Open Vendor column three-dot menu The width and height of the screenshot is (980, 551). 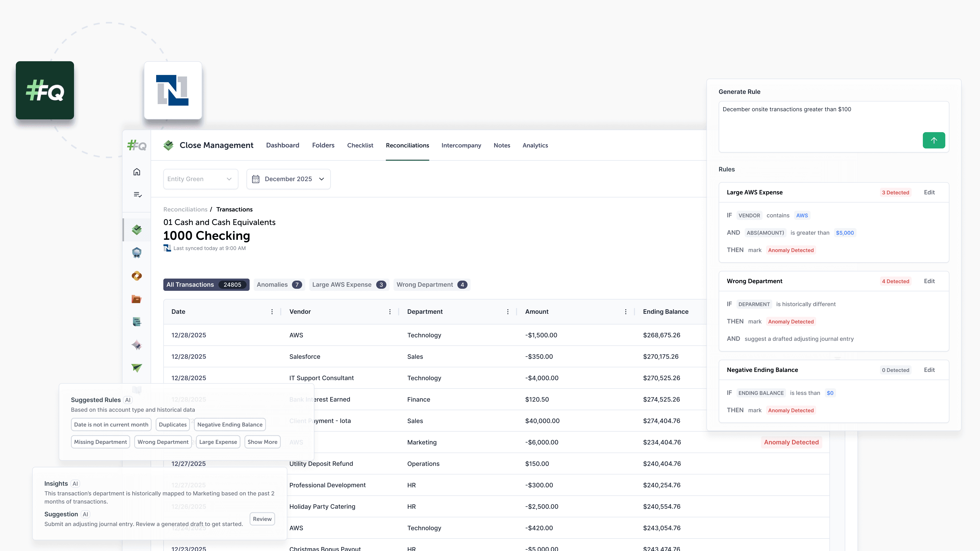point(389,312)
